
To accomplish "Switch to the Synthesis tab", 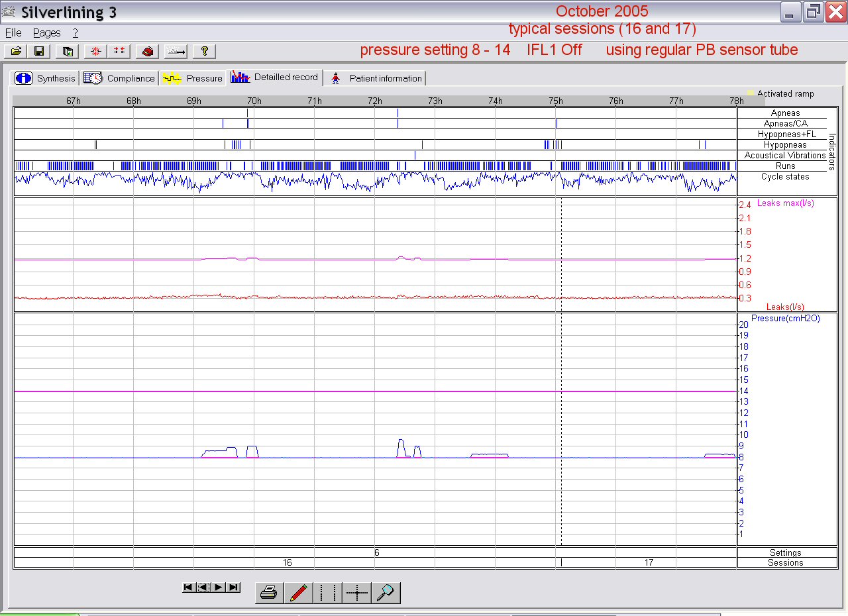I will coord(46,78).
